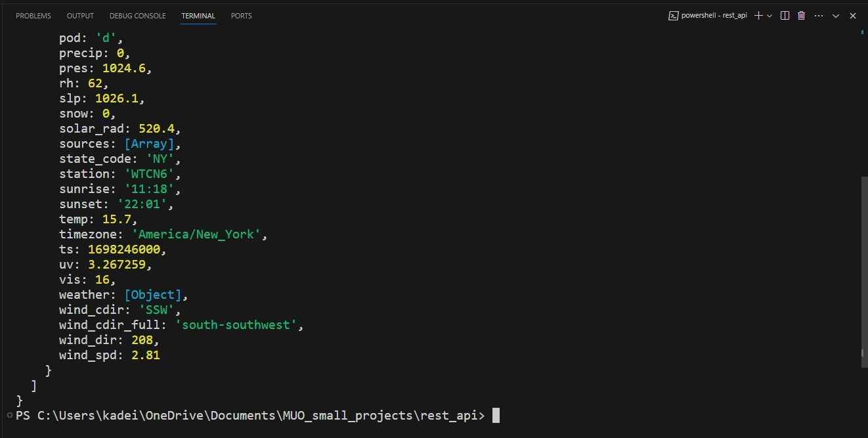The image size is (868, 438).
Task: Select the powershell - rest_api terminal entry
Action: click(714, 15)
